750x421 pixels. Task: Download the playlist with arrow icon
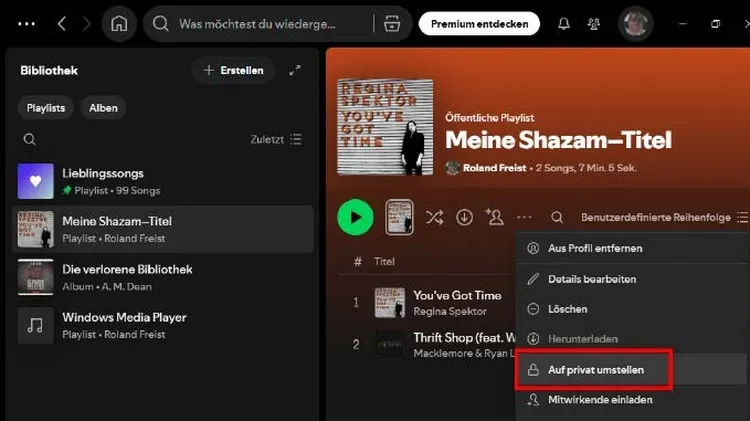(464, 217)
